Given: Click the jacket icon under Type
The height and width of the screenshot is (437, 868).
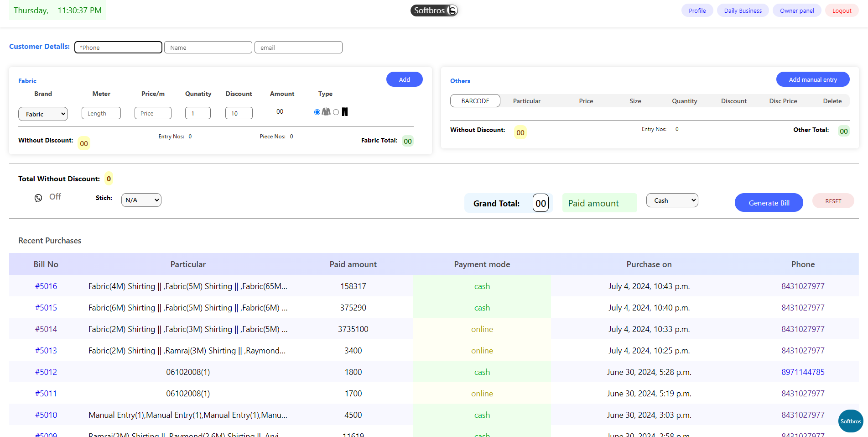Looking at the screenshot, I should coord(326,111).
